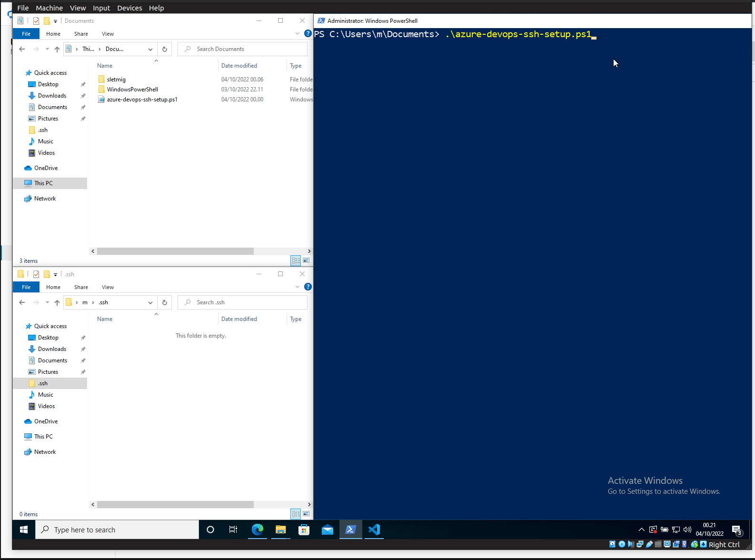Open Mail app from taskbar
The width and height of the screenshot is (755, 560).
pos(328,530)
